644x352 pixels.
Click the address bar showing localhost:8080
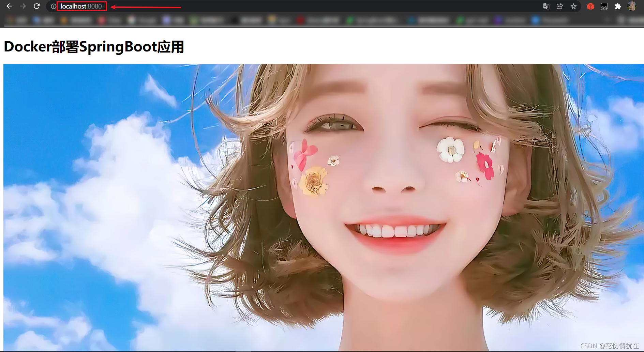pos(82,6)
